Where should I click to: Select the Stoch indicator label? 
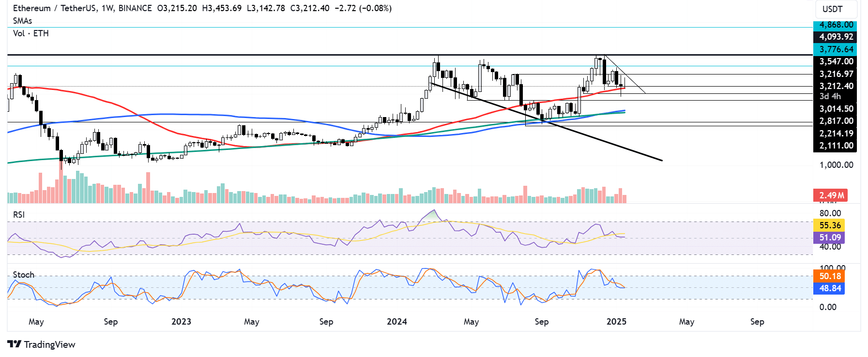[x=24, y=275]
